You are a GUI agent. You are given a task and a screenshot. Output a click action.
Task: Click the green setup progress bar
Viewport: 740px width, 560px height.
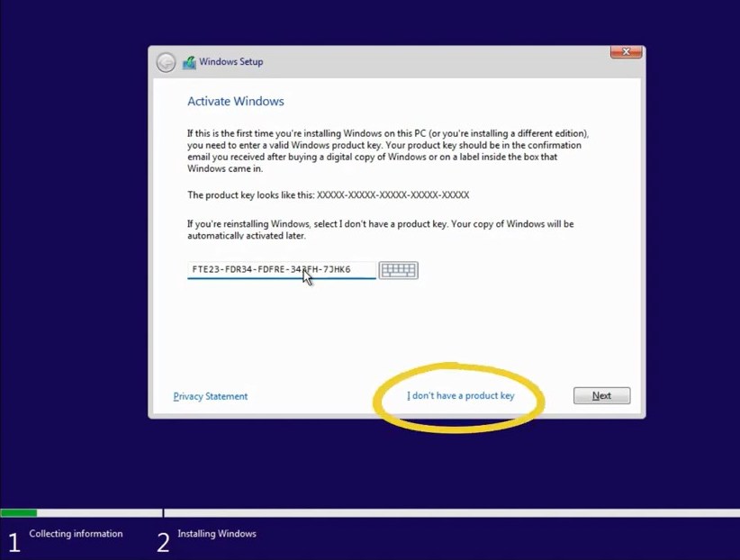(x=19, y=513)
